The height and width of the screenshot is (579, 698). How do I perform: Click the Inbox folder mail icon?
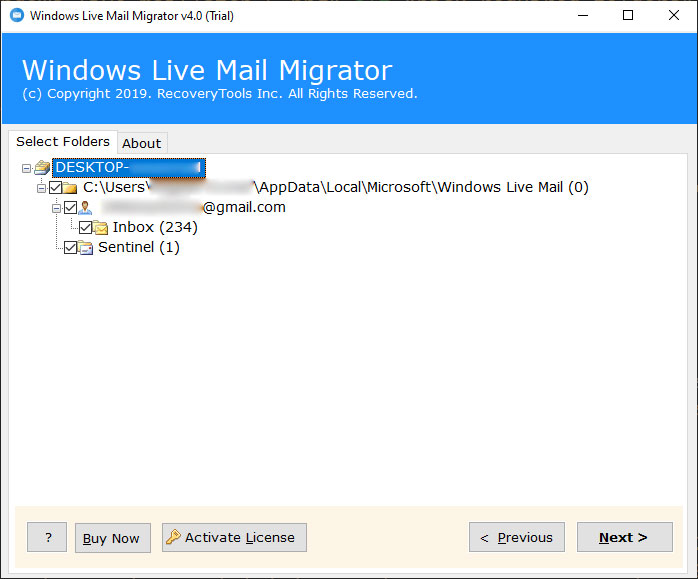pyautogui.click(x=101, y=227)
